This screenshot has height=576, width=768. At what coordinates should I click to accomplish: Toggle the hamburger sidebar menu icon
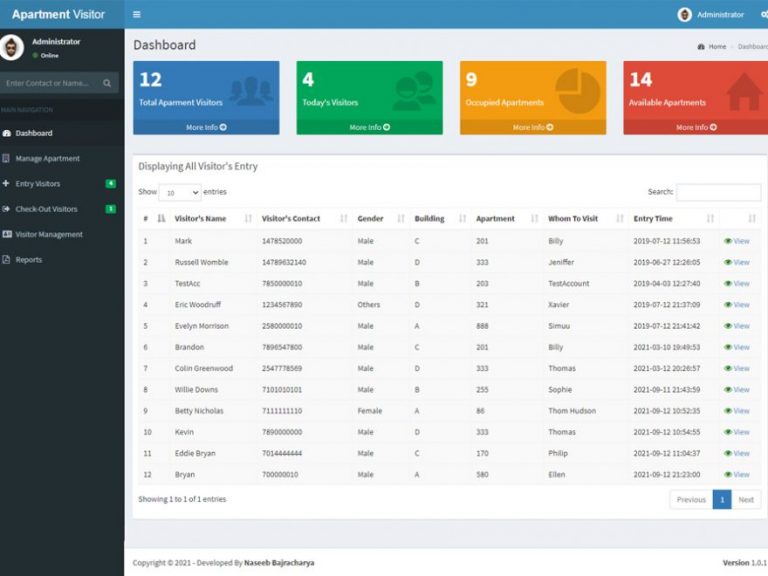tap(137, 14)
